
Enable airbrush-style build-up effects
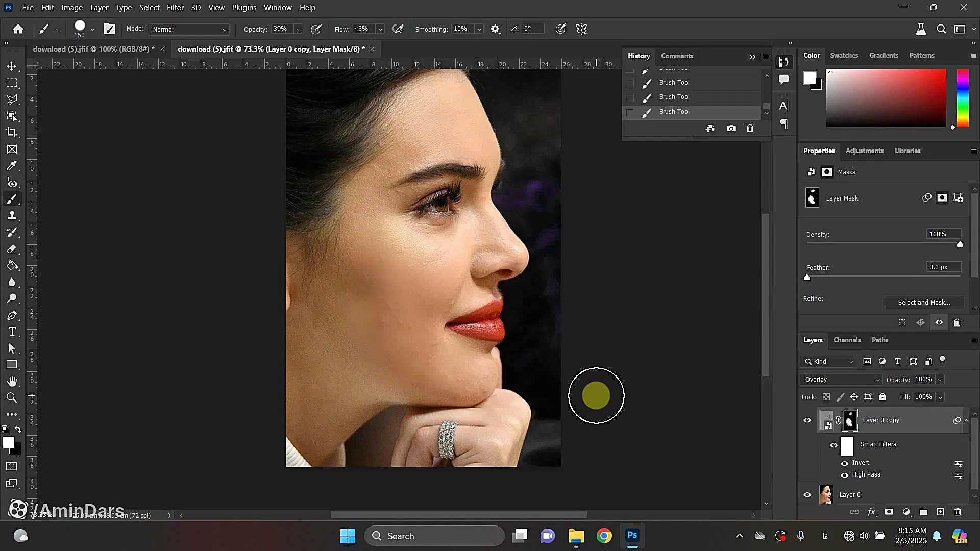[398, 29]
